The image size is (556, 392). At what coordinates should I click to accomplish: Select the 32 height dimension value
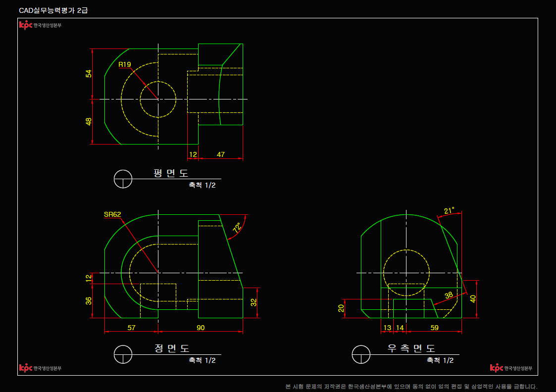tap(253, 302)
